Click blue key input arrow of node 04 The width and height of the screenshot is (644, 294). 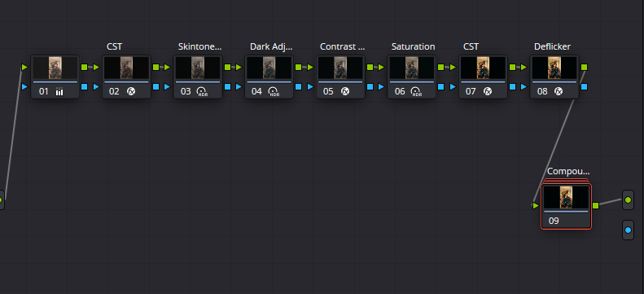pyautogui.click(x=239, y=86)
